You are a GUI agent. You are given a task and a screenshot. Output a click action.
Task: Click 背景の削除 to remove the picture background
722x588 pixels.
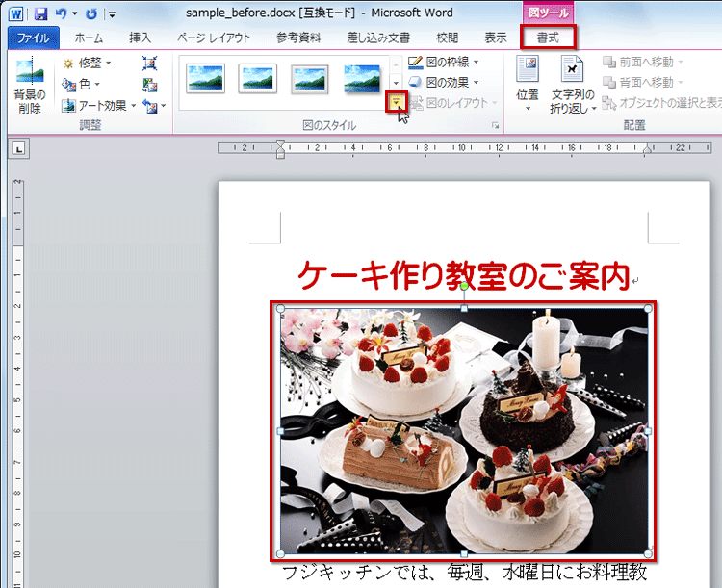pyautogui.click(x=30, y=86)
